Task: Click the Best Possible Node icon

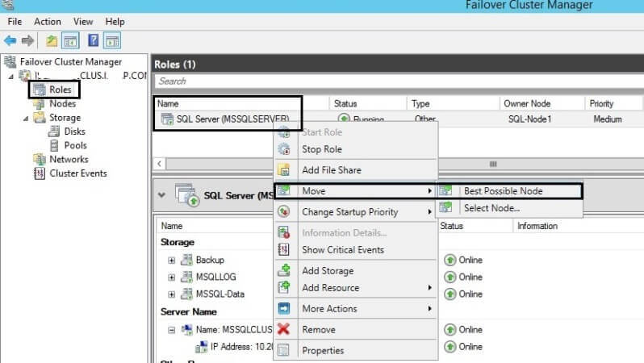Action: click(x=445, y=190)
